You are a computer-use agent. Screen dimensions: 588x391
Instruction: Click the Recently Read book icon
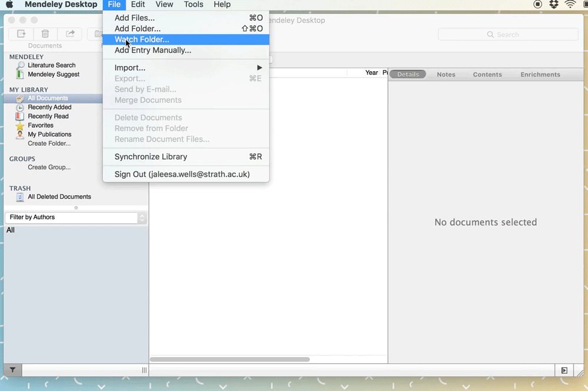point(20,116)
